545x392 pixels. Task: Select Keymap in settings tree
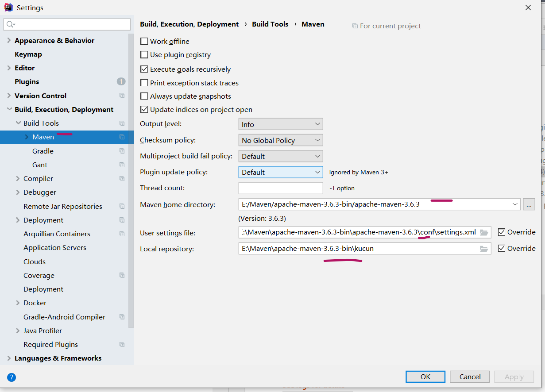[28, 54]
